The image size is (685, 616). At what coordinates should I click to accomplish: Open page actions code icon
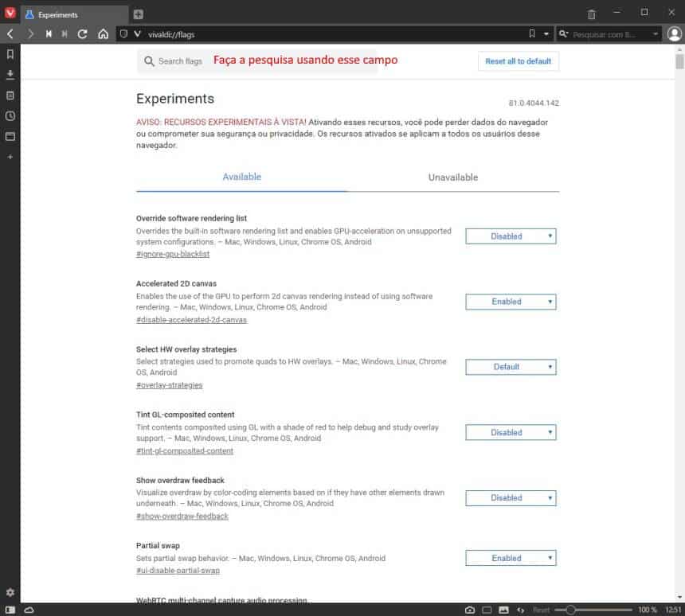pyautogui.click(x=521, y=610)
